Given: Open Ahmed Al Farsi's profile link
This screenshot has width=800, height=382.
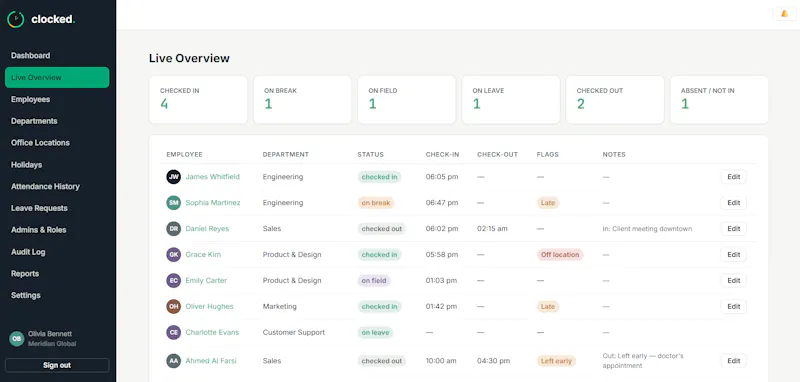Looking at the screenshot, I should pos(210,361).
